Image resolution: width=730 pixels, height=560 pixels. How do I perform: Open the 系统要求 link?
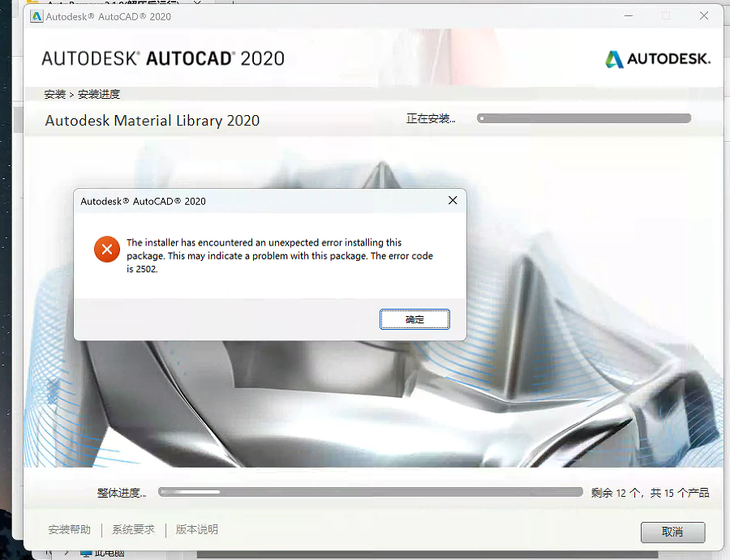[x=133, y=530]
